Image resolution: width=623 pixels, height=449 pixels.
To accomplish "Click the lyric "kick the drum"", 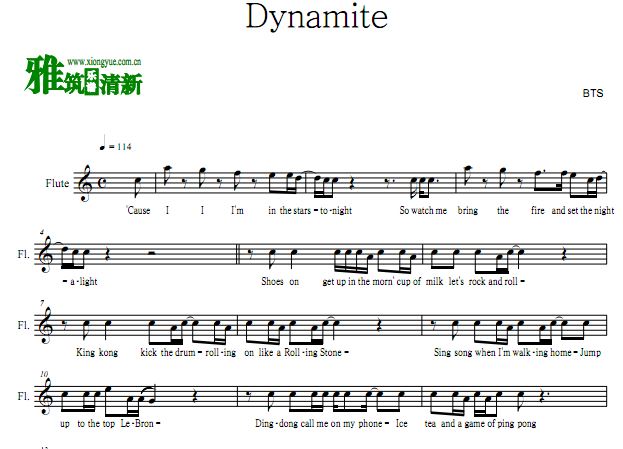I will pos(168,352).
